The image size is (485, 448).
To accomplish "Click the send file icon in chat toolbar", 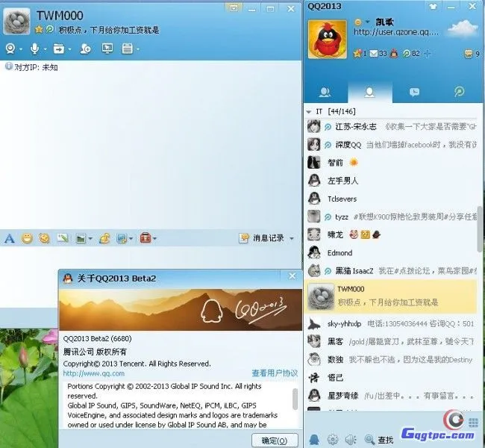I will click(59, 49).
